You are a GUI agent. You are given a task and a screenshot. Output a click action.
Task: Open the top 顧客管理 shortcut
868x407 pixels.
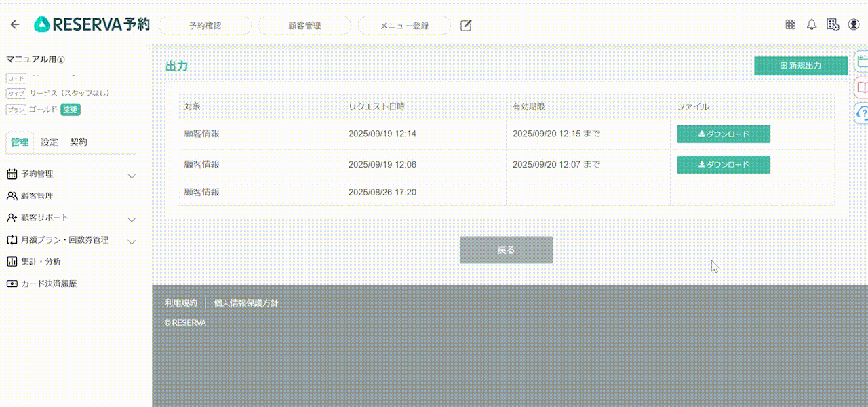pos(304,26)
